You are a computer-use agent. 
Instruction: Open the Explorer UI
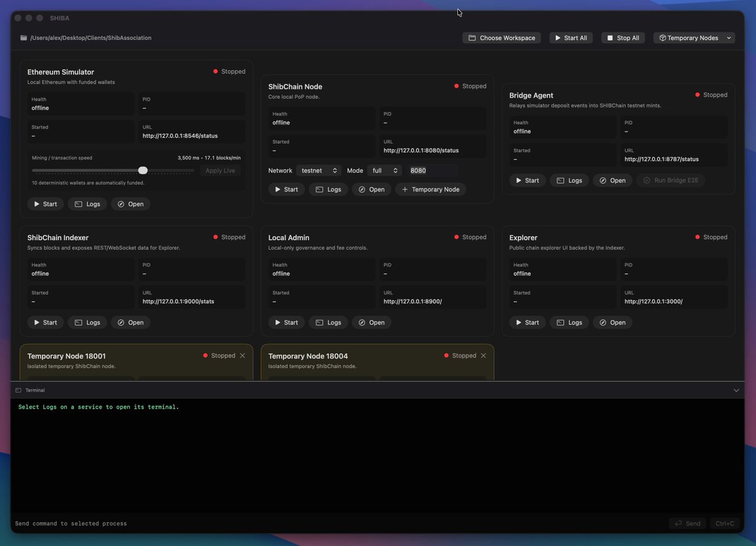tap(612, 322)
